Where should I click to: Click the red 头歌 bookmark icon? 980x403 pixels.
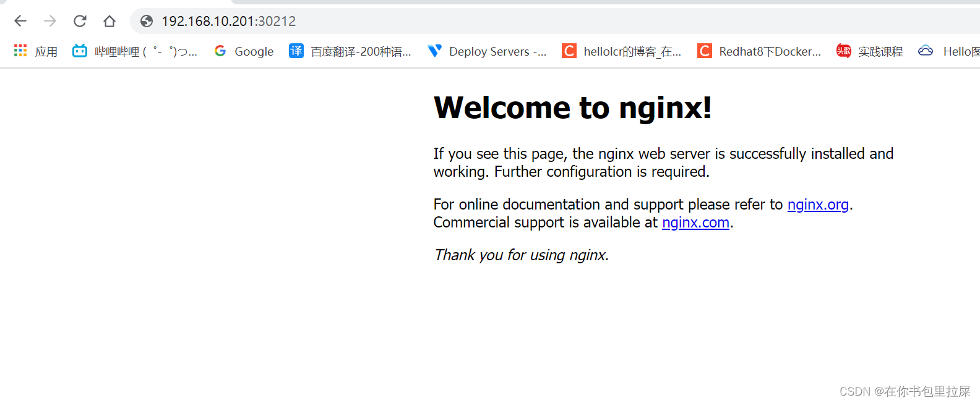pyautogui.click(x=844, y=51)
